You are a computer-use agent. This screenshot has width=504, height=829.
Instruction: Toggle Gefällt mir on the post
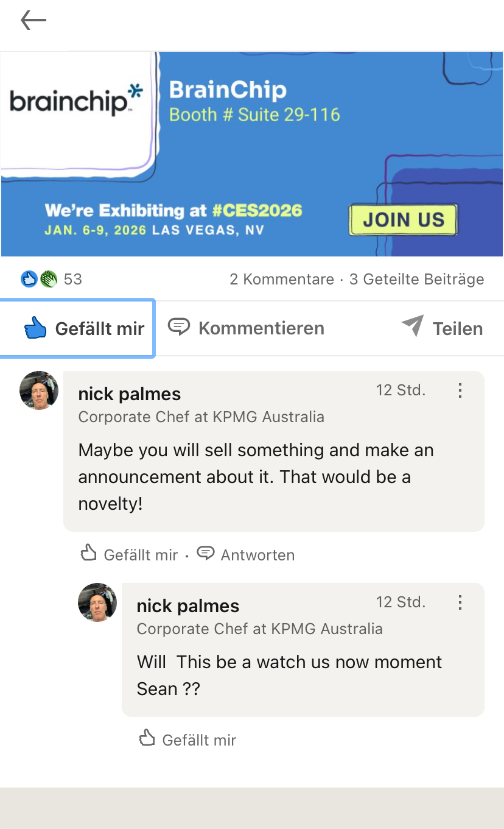(x=85, y=329)
